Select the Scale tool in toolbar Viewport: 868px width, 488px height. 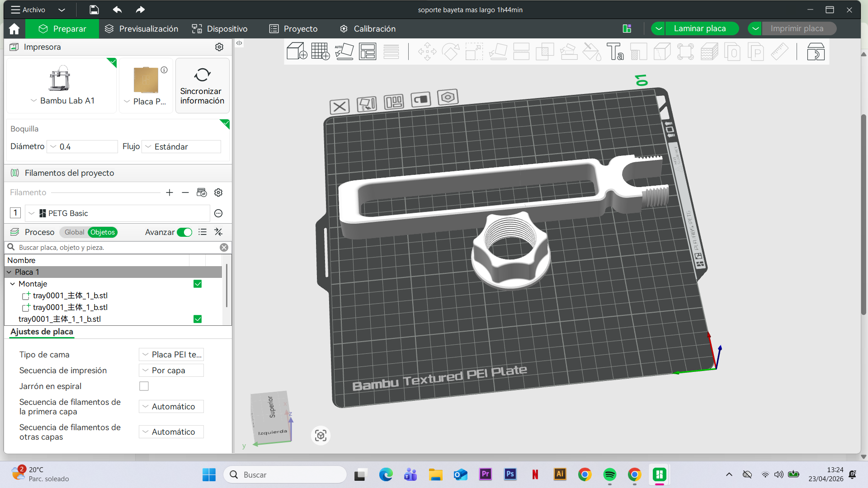click(x=474, y=52)
